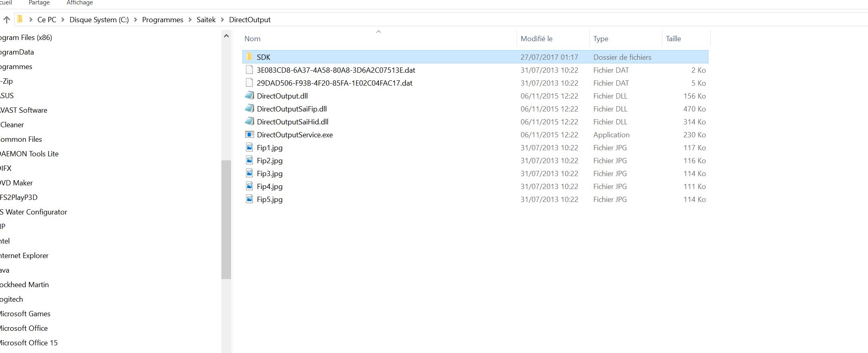868x353 pixels.
Task: Select Microsoft Games in navigation tree
Action: [25, 313]
